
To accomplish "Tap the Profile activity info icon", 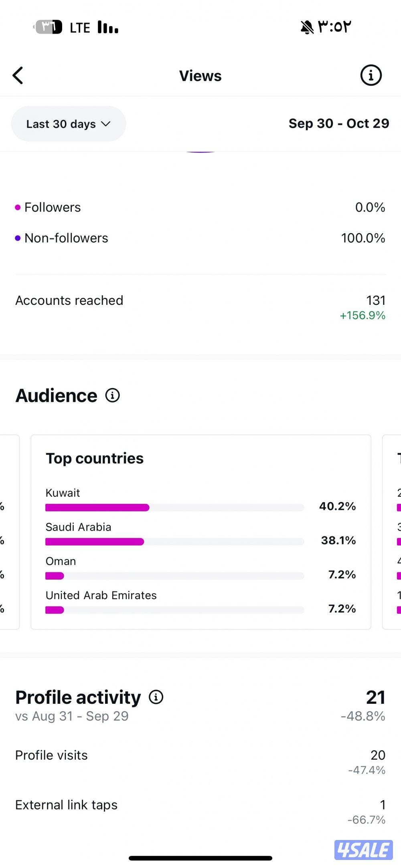I will coord(156,697).
